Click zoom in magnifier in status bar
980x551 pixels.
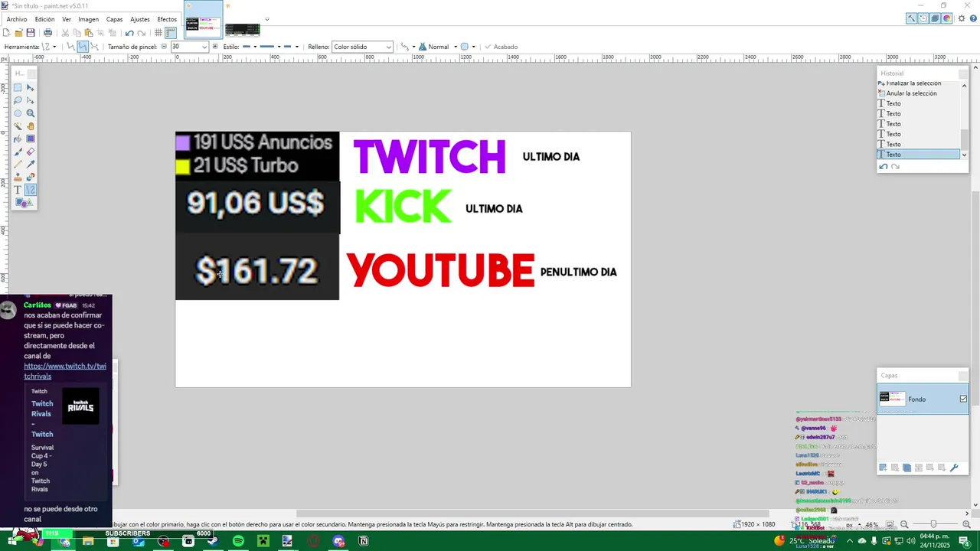coord(966,524)
